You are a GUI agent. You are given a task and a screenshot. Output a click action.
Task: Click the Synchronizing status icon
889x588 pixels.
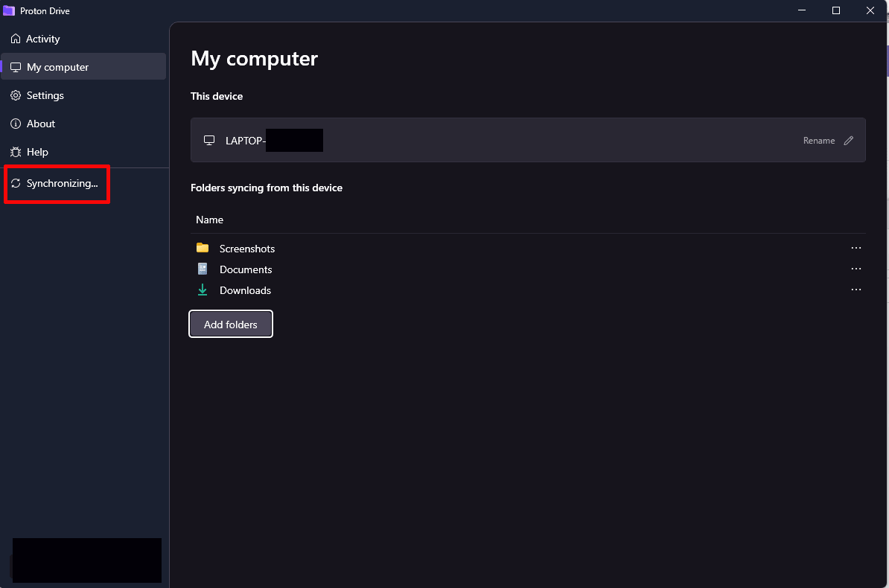16,183
